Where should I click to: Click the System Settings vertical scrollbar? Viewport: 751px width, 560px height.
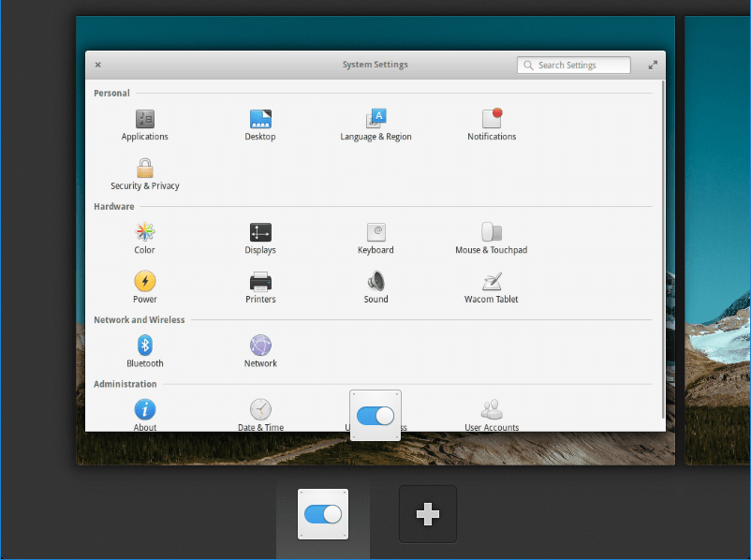[x=663, y=249]
